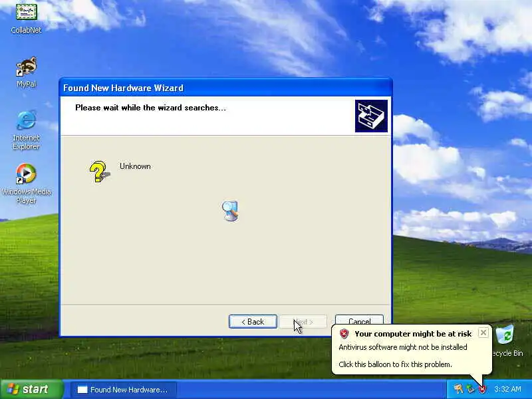Image resolution: width=532 pixels, height=399 pixels.
Task: Click the yellow question mark Unknown device icon
Action: coord(99,172)
